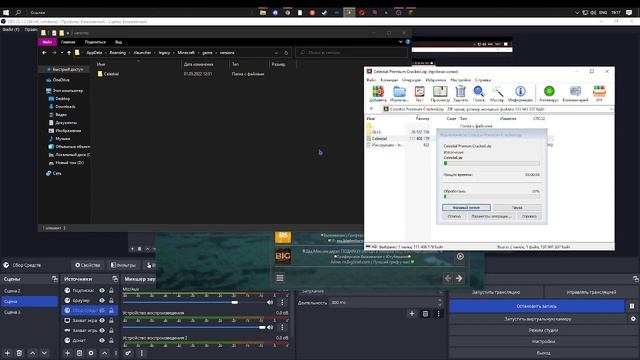
Task: Move source up with arrow
Action: click(x=104, y=353)
